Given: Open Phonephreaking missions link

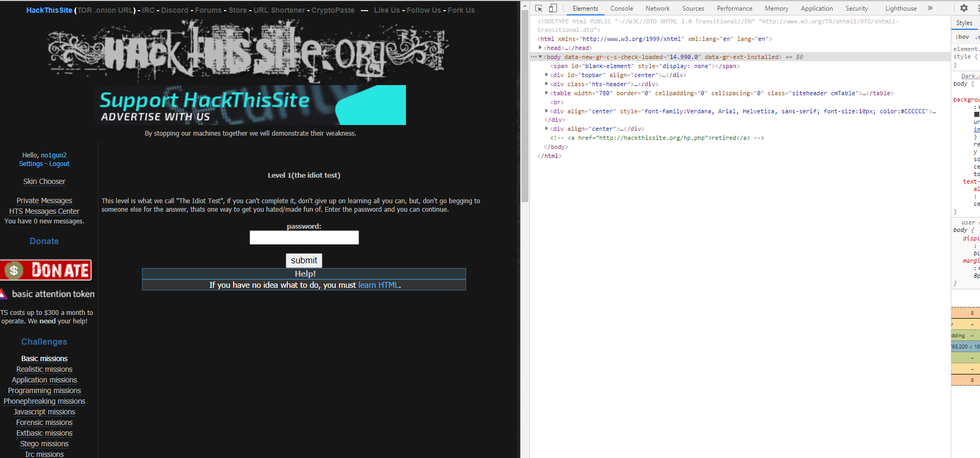Looking at the screenshot, I should click(44, 401).
